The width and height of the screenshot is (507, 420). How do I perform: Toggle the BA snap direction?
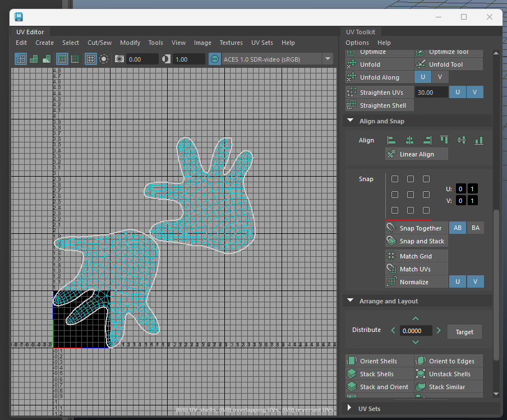(x=476, y=228)
